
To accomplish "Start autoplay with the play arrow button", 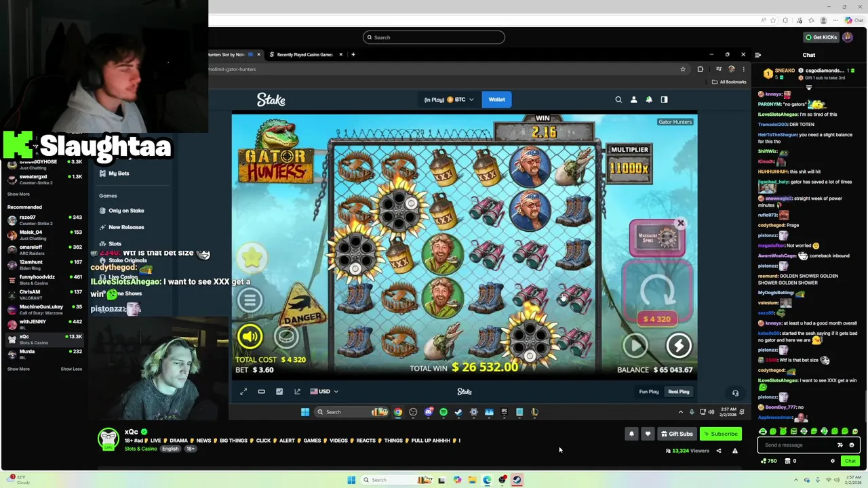I will click(x=635, y=346).
